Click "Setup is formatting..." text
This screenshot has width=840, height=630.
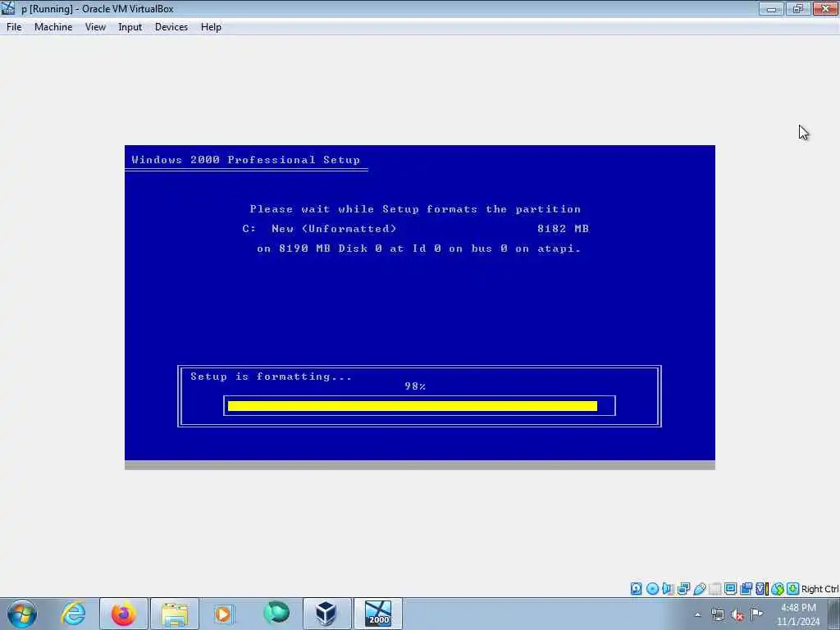pyautogui.click(x=271, y=377)
